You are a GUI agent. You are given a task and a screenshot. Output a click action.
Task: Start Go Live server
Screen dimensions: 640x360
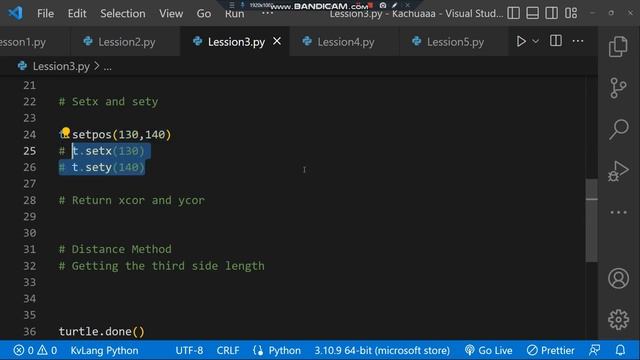click(x=488, y=350)
